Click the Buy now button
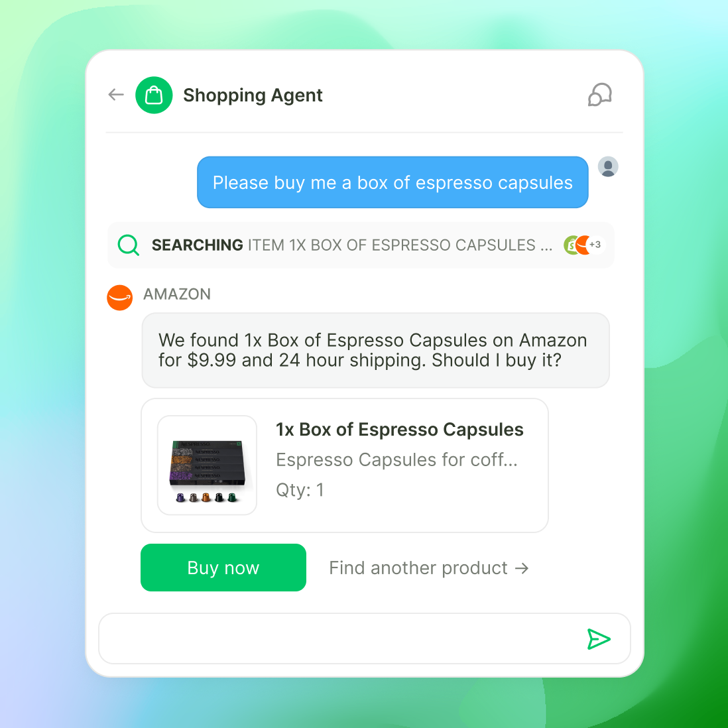Screen dimensions: 728x728 click(223, 568)
